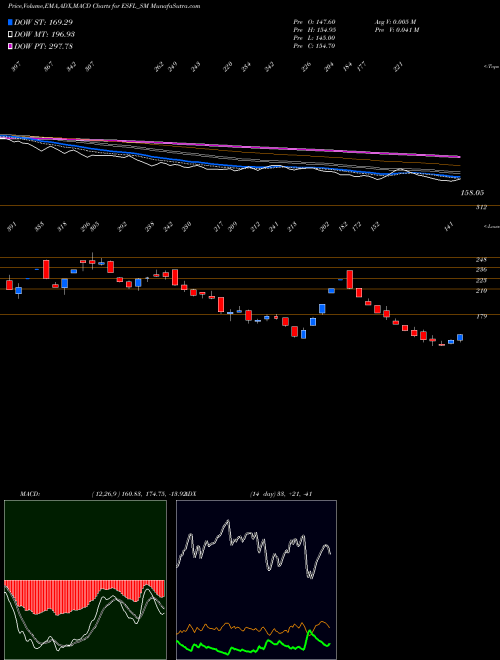This screenshot has width=500, height=660.
Task: Click the 179 price level label
Action: point(481,317)
